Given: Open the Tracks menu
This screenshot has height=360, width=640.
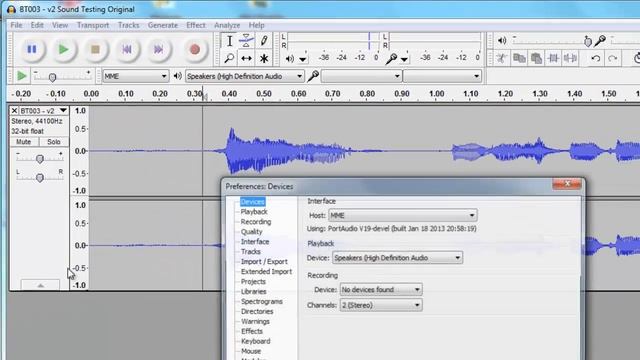Looking at the screenshot, I should tap(129, 25).
